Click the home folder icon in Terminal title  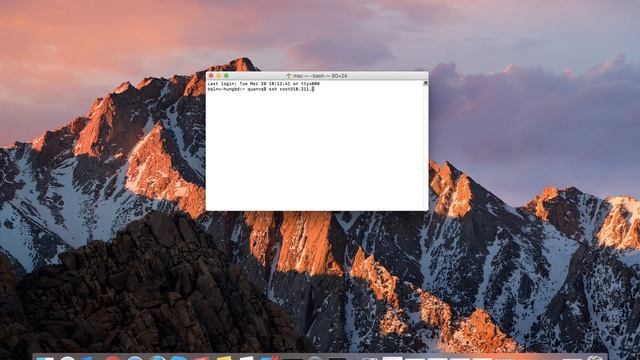[289, 76]
